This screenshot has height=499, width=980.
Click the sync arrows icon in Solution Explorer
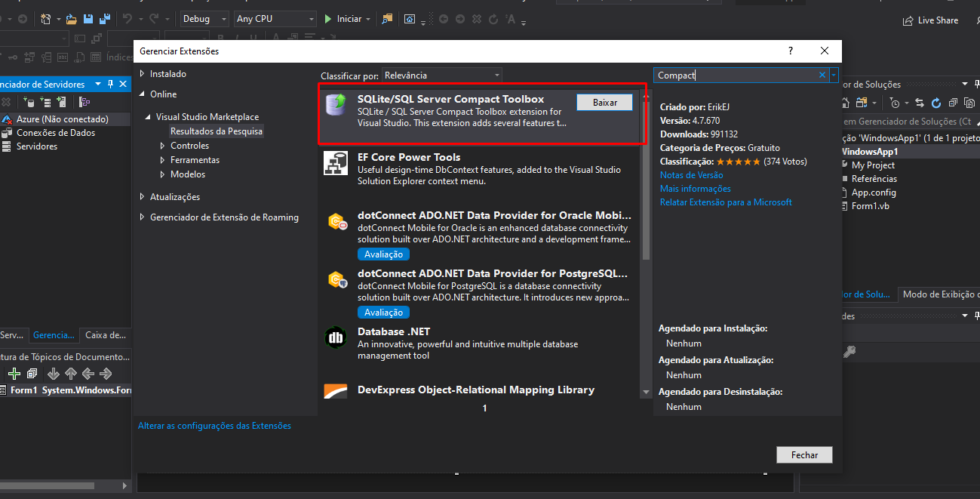pyautogui.click(x=920, y=103)
